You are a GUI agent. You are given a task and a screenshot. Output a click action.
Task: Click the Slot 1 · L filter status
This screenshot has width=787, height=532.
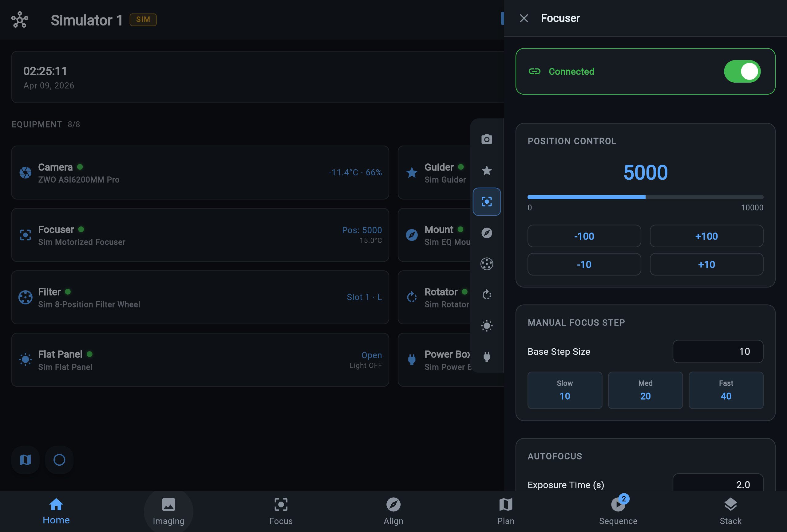point(364,297)
